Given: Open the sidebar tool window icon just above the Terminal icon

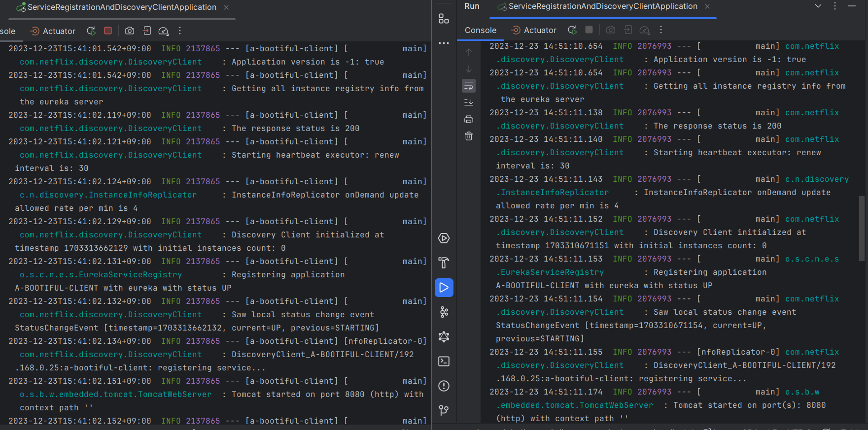Looking at the screenshot, I should [444, 337].
